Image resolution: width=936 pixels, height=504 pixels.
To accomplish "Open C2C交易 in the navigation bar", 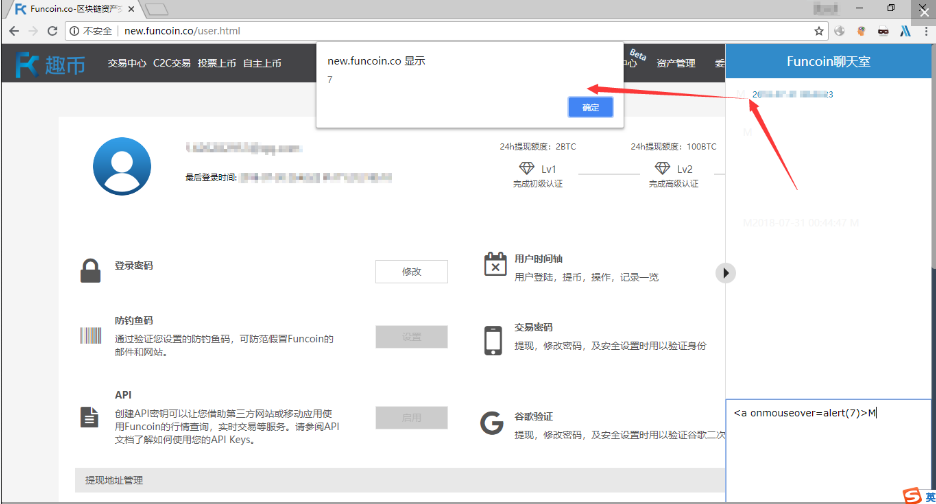I will 172,63.
